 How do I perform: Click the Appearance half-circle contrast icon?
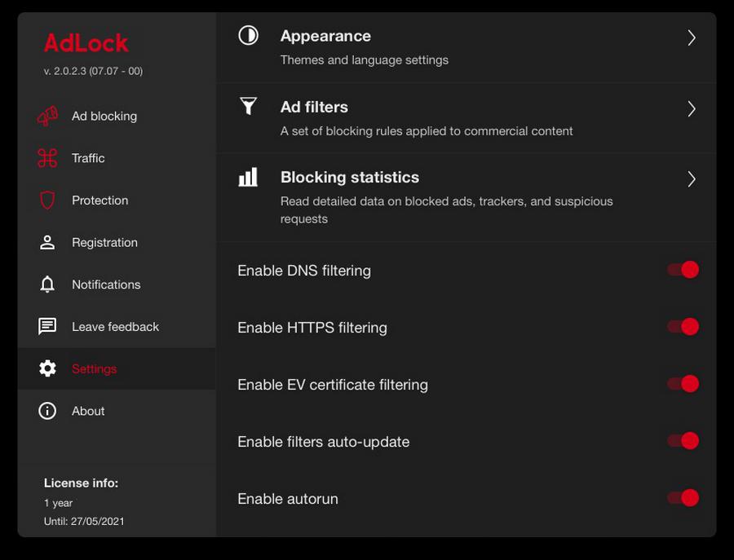pos(248,35)
